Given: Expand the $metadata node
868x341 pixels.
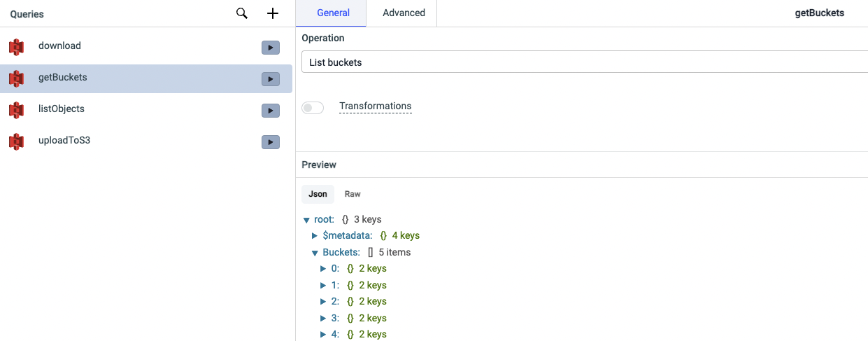Looking at the screenshot, I should [x=315, y=236].
